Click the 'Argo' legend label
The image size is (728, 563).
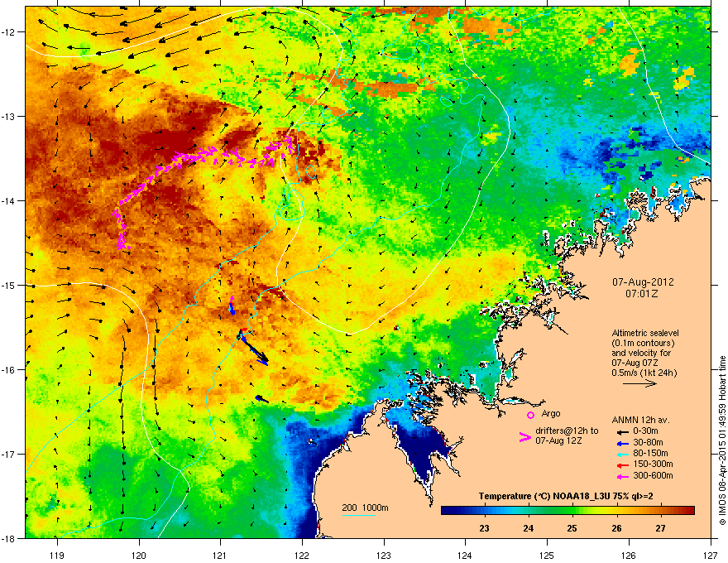[x=551, y=413]
